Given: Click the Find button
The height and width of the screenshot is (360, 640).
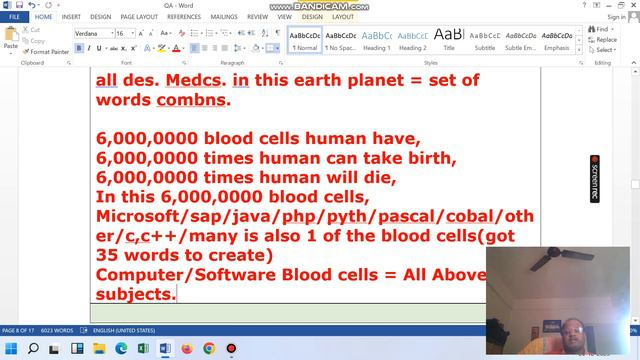Looking at the screenshot, I should tap(598, 29).
